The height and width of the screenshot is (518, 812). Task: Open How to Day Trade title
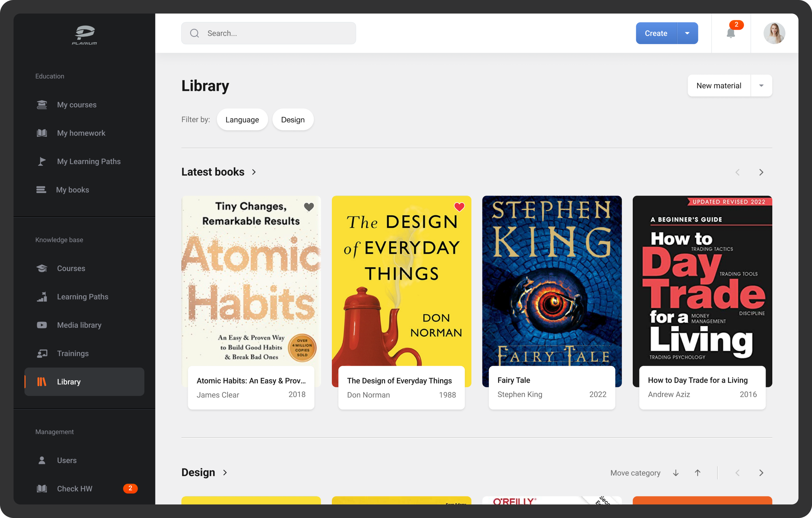698,380
